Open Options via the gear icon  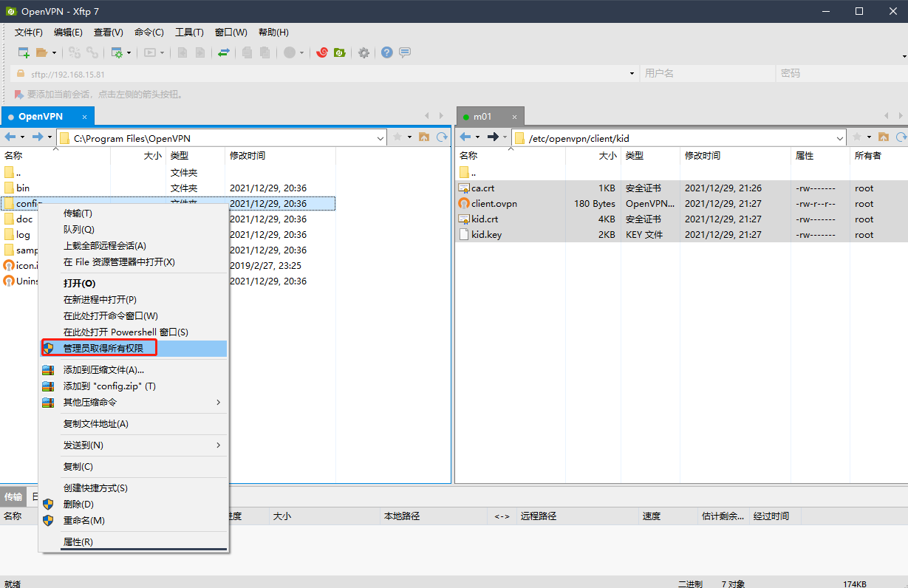tap(363, 52)
